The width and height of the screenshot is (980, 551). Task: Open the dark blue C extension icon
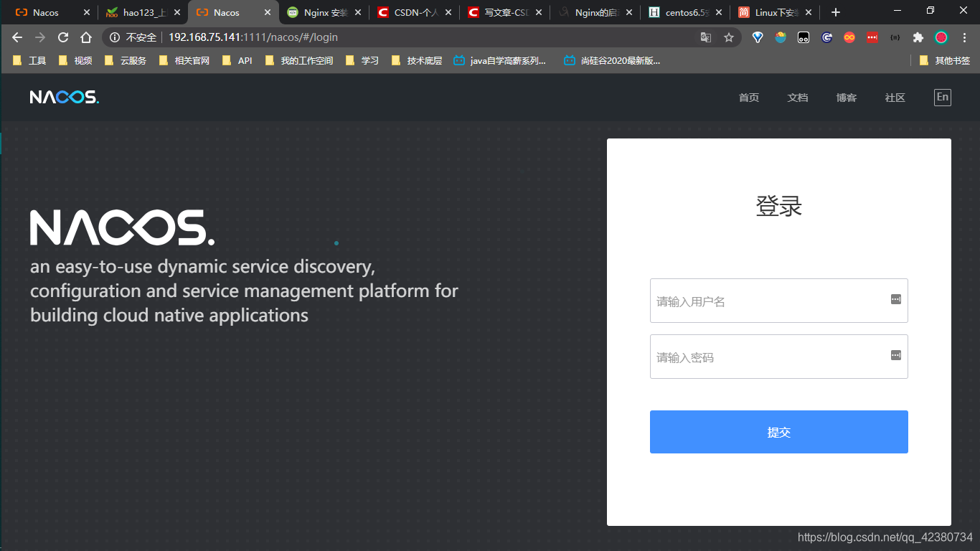[x=826, y=37]
